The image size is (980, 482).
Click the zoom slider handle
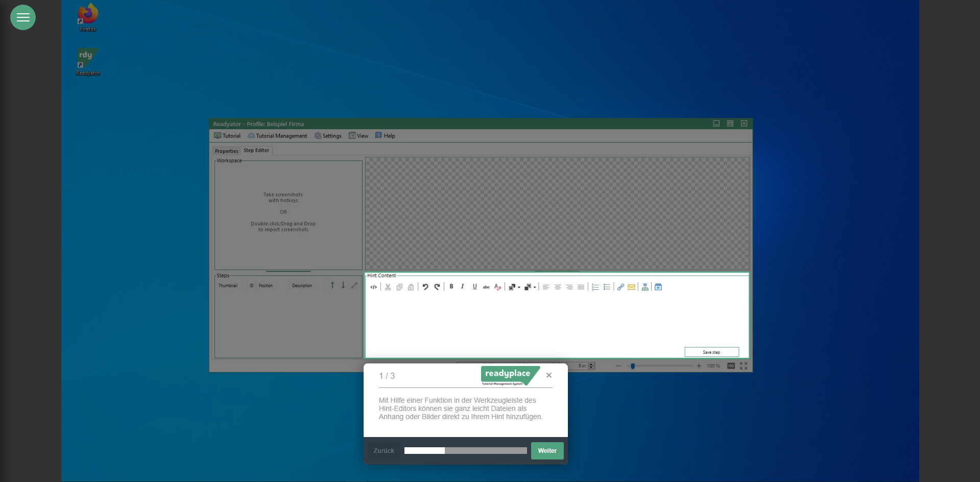(633, 366)
